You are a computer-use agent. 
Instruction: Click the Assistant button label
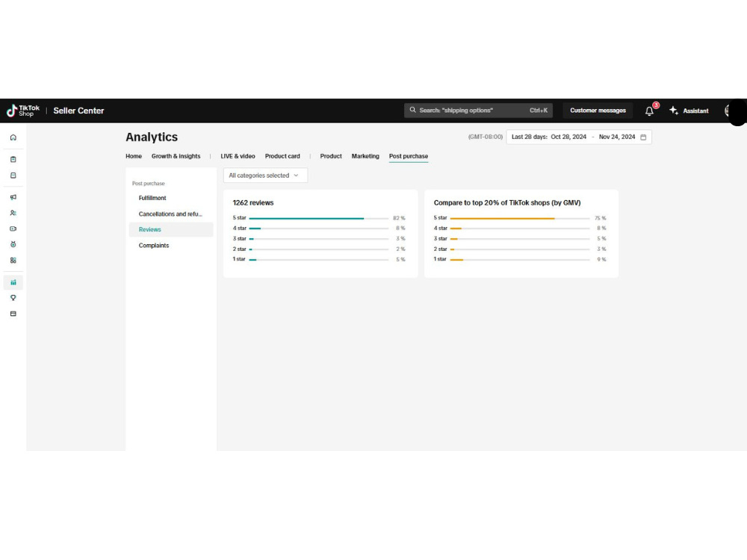coord(695,111)
